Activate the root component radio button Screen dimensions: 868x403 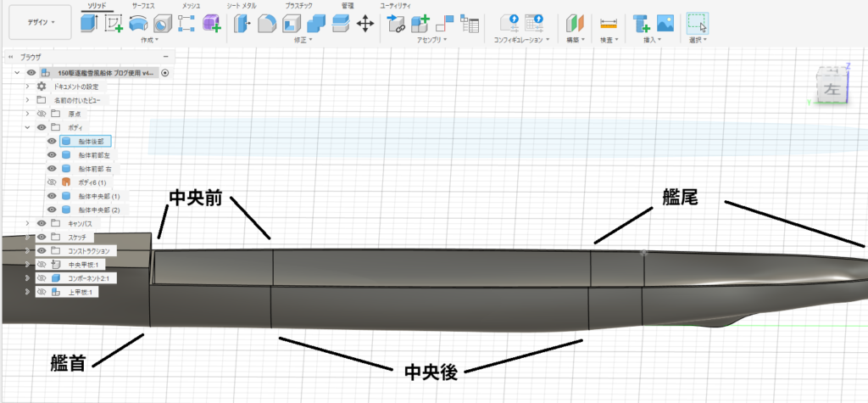[x=165, y=73]
